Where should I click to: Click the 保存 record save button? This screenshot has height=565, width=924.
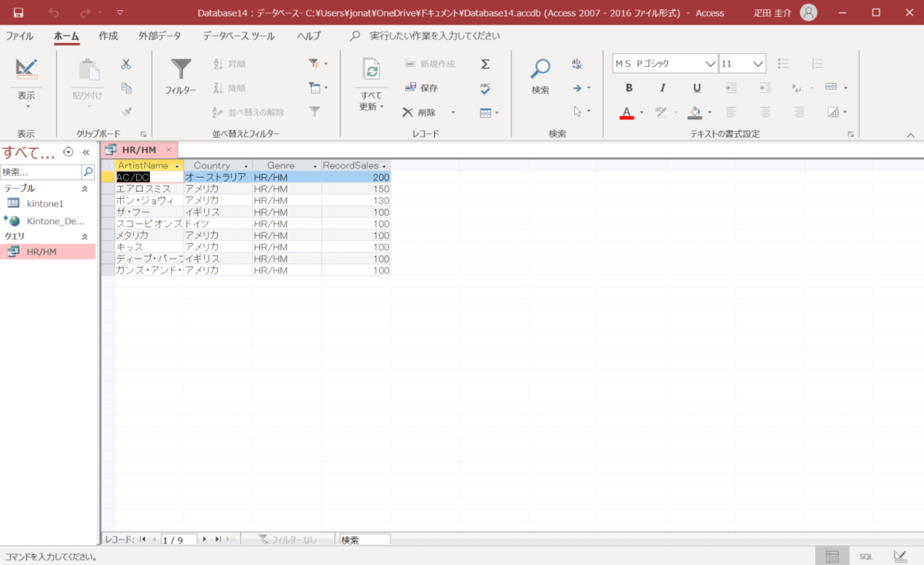(x=421, y=88)
